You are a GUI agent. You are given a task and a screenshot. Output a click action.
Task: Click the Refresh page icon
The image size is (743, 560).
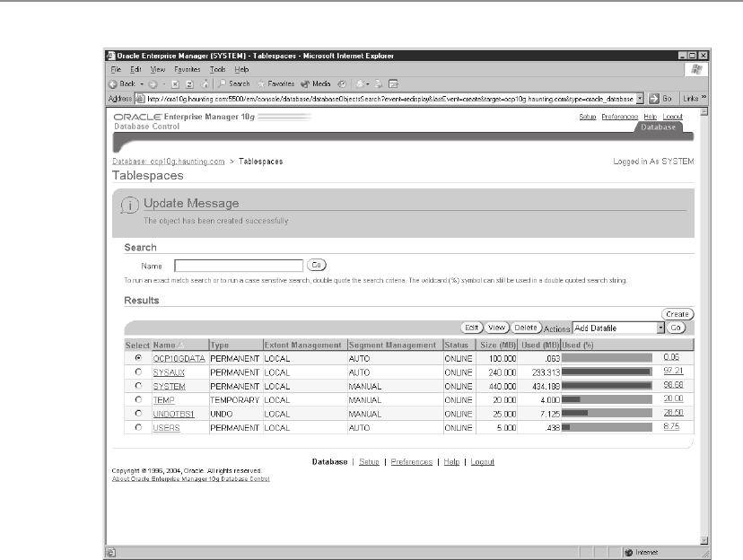point(189,84)
